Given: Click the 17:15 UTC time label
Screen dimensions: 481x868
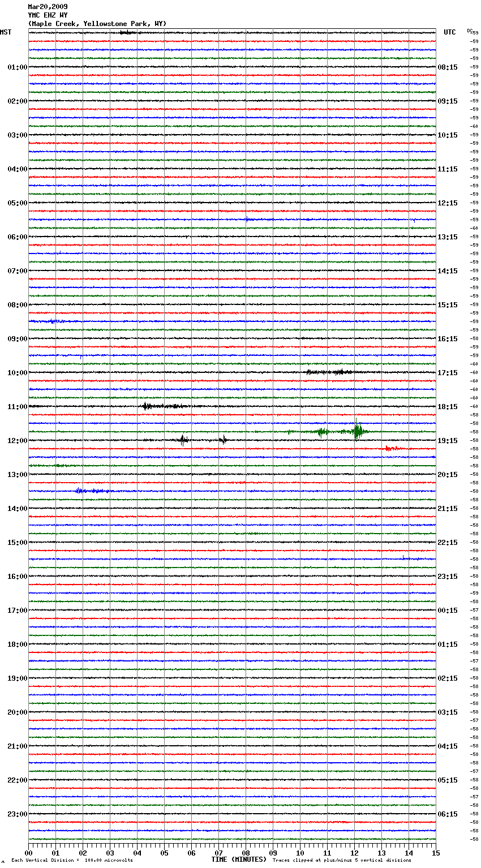Looking at the screenshot, I should pyautogui.click(x=448, y=373).
